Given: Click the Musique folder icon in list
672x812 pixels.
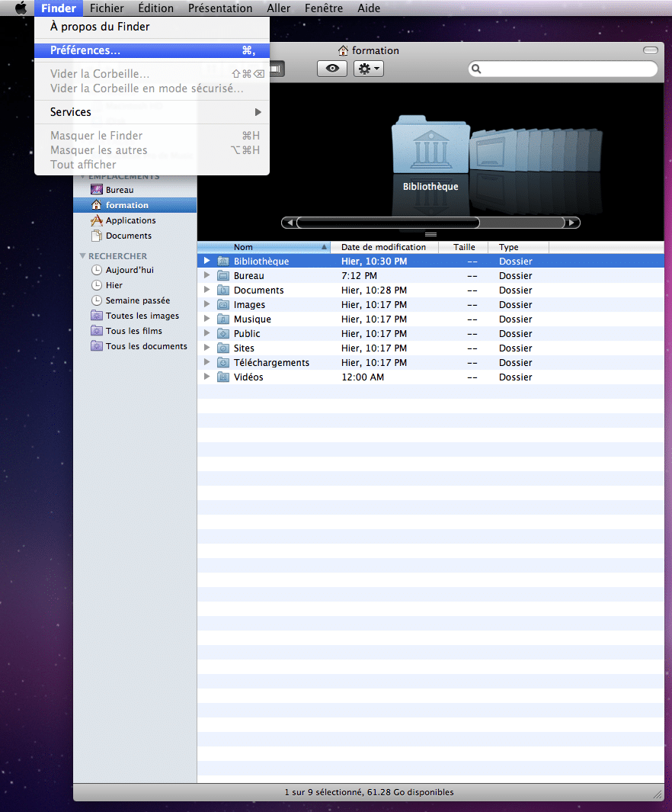Looking at the screenshot, I should point(223,319).
